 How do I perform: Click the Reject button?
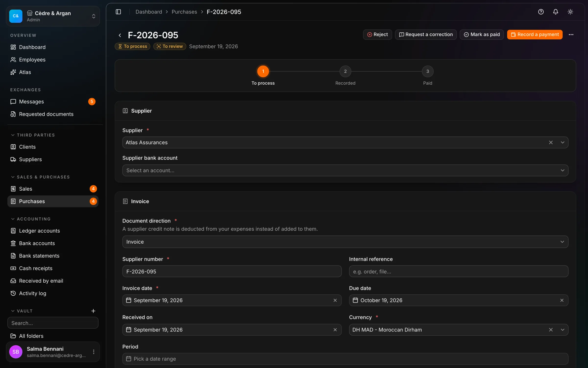click(x=377, y=35)
